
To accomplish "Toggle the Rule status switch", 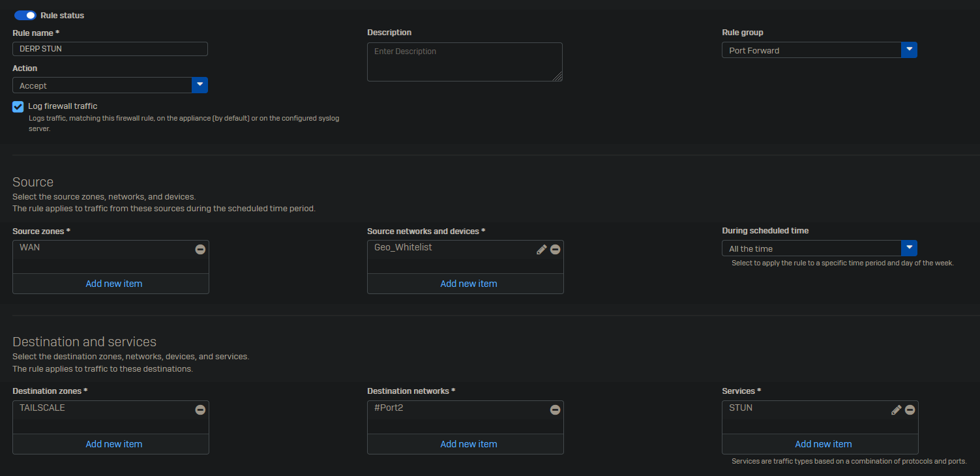I will tap(25, 15).
